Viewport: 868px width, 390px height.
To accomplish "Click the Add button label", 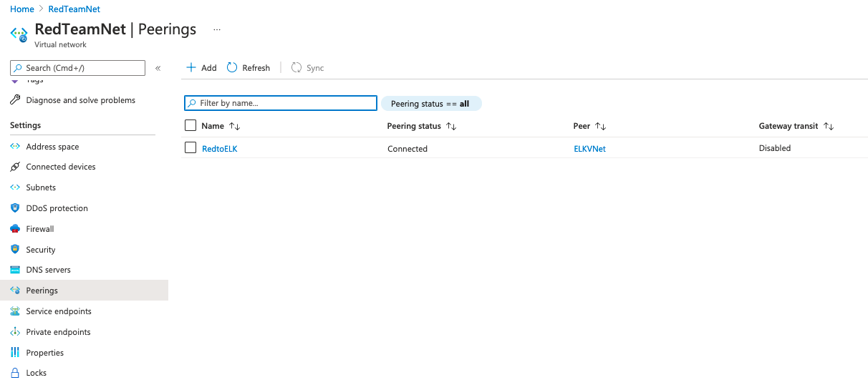I will (208, 68).
